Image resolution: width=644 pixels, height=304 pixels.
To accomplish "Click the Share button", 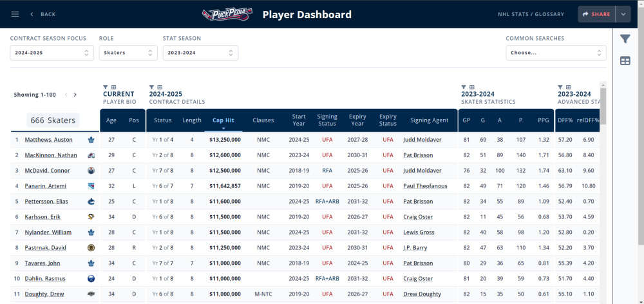I will click(x=596, y=14).
